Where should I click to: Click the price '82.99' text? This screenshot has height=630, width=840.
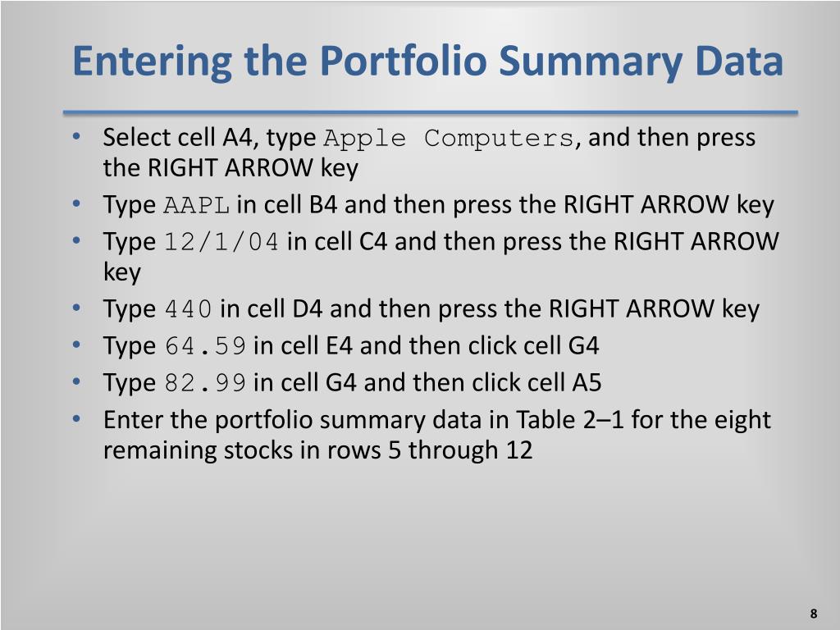coord(205,383)
